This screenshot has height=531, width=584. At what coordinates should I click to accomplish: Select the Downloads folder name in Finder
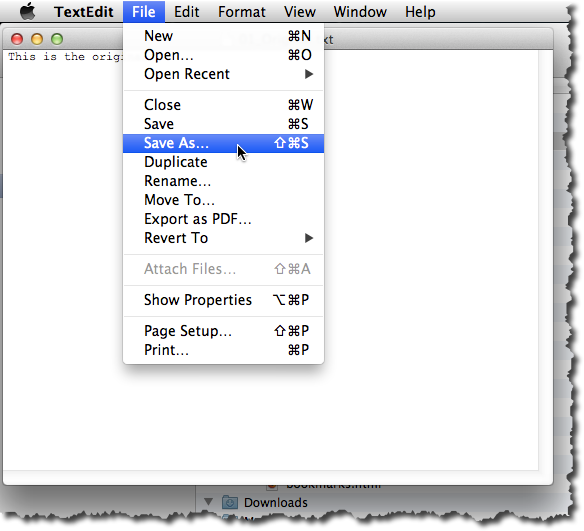276,503
